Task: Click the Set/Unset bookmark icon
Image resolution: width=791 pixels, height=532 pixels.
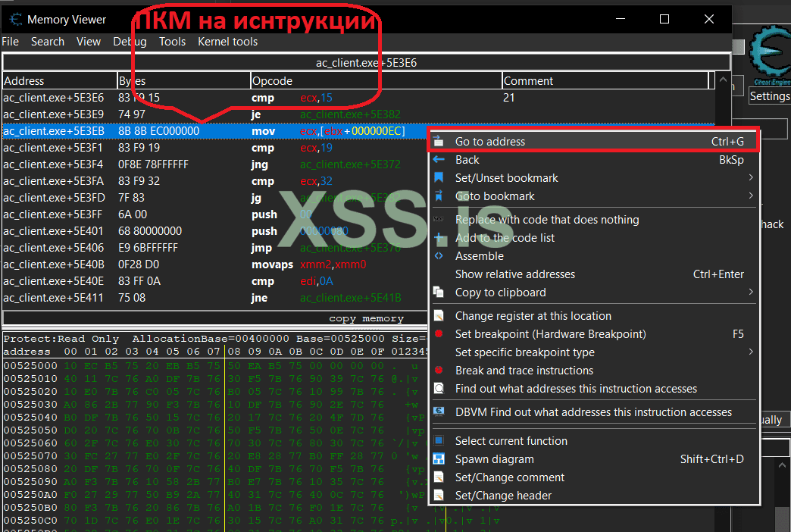Action: pos(439,178)
